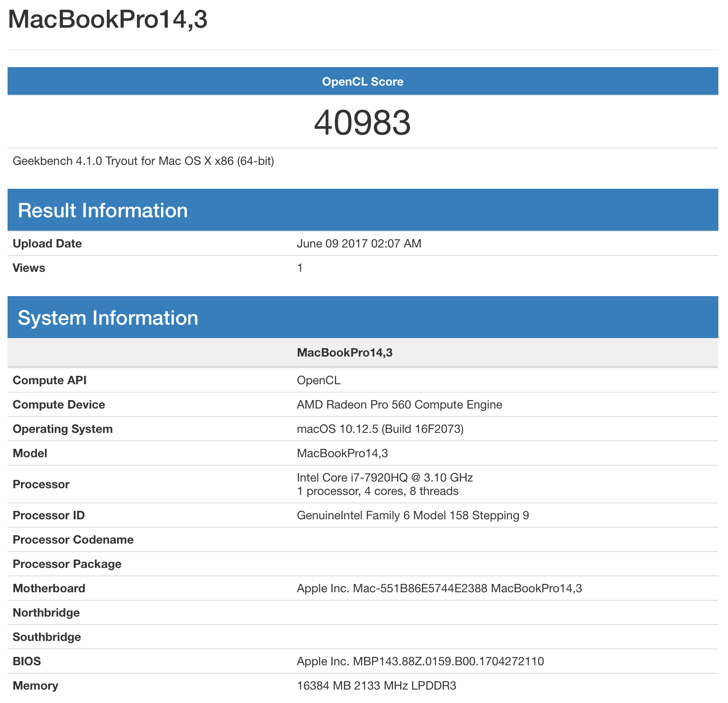Click the Memory row label
Viewport: 728px width, 703px height.
[36, 686]
